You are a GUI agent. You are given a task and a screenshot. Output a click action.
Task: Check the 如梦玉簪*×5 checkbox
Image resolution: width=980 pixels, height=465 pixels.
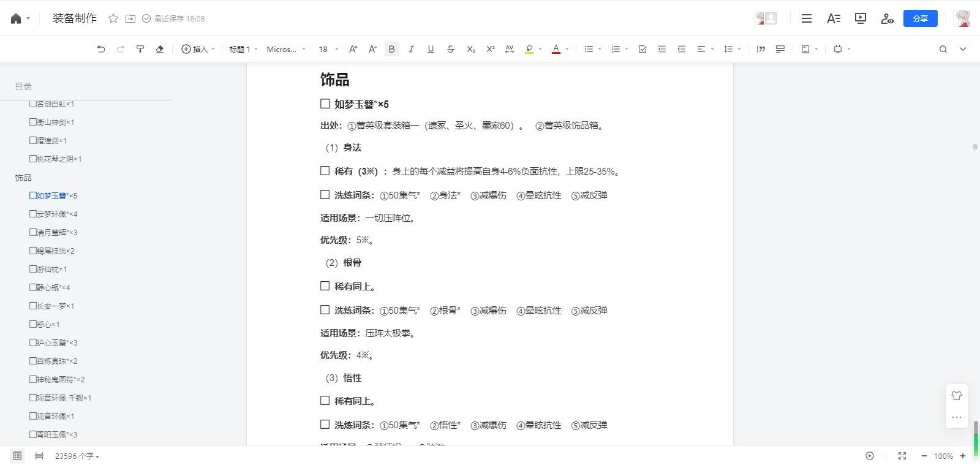click(325, 104)
